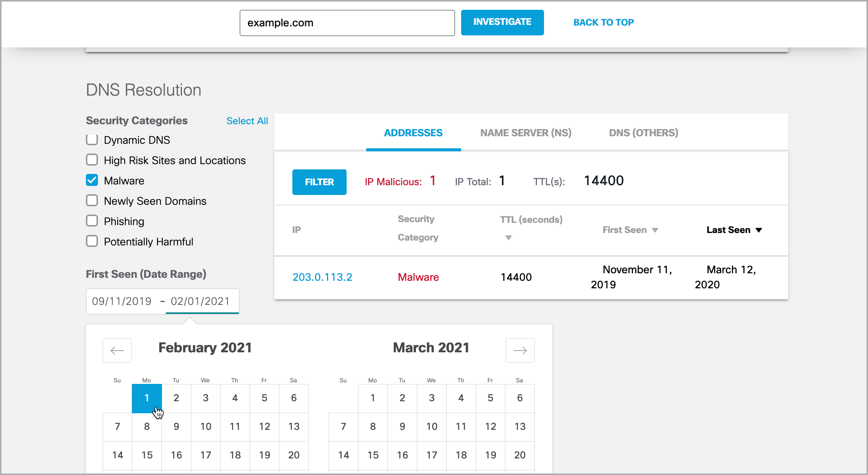Sort by TTL (seconds) arrow
The width and height of the screenshot is (868, 475).
[509, 237]
